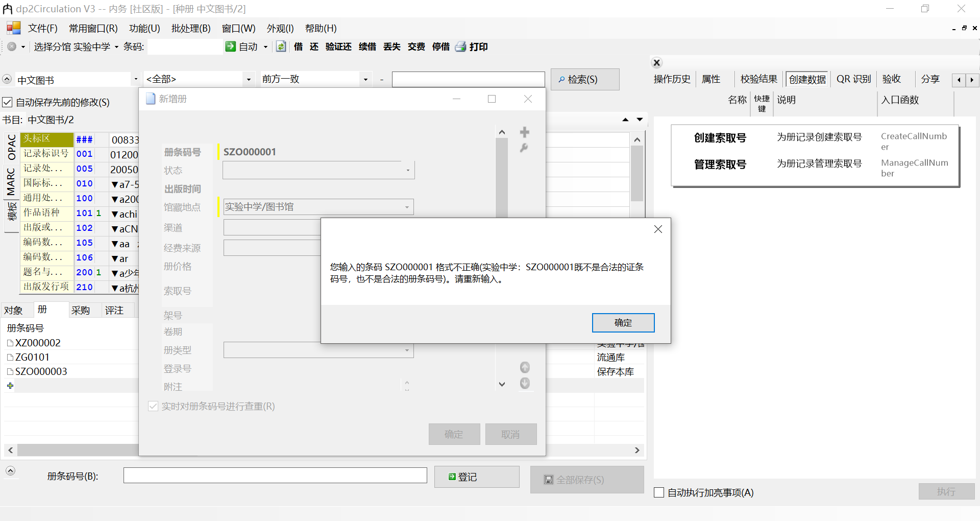Click the 检索(S) magnifier search button
Screen dimensions: 980x521
coord(585,79)
